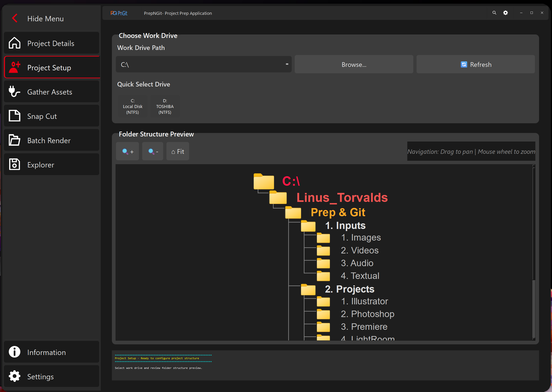Click the Project Details home icon
Screen dimensions: 552x392
point(15,43)
